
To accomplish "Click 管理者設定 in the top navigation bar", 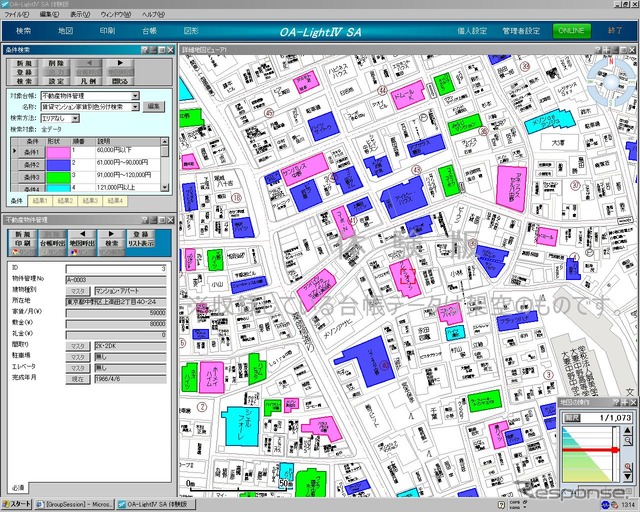I will (x=521, y=31).
